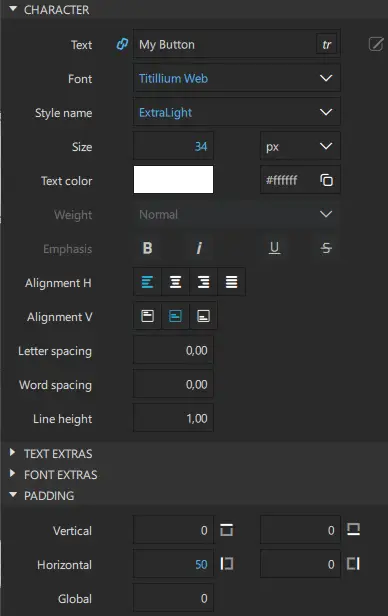
Task: Click the 'Line height' label
Action: coord(63,419)
